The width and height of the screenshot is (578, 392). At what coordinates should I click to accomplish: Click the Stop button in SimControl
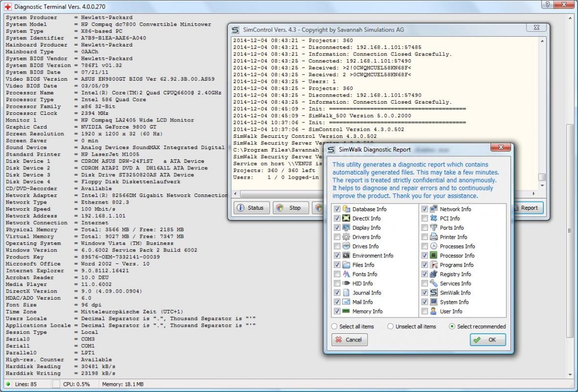click(290, 208)
